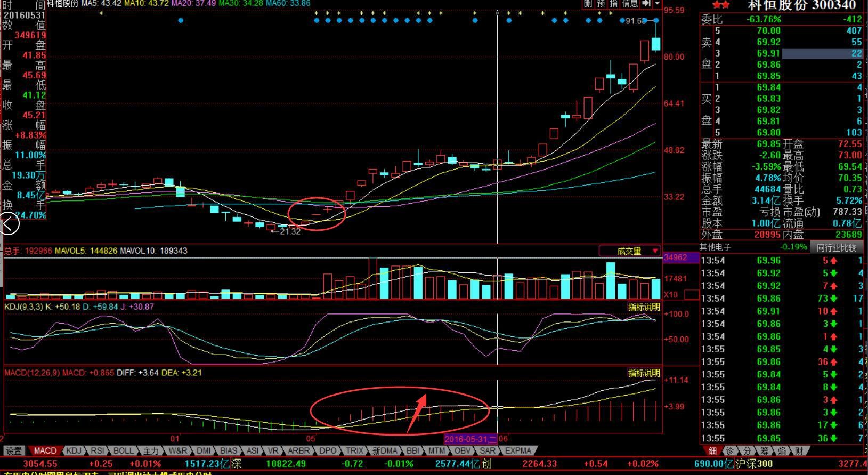Switch to the 细 detail tab
This screenshot has height=475, width=868.
point(712,451)
